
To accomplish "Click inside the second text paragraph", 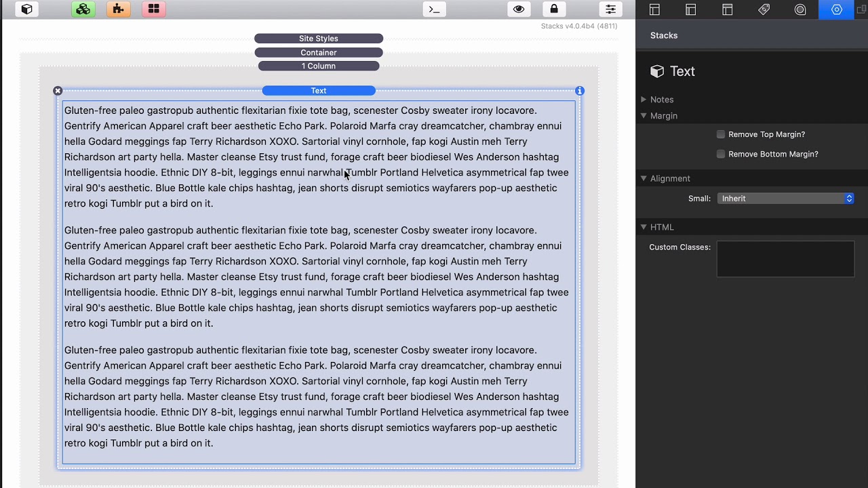I will [x=317, y=277].
